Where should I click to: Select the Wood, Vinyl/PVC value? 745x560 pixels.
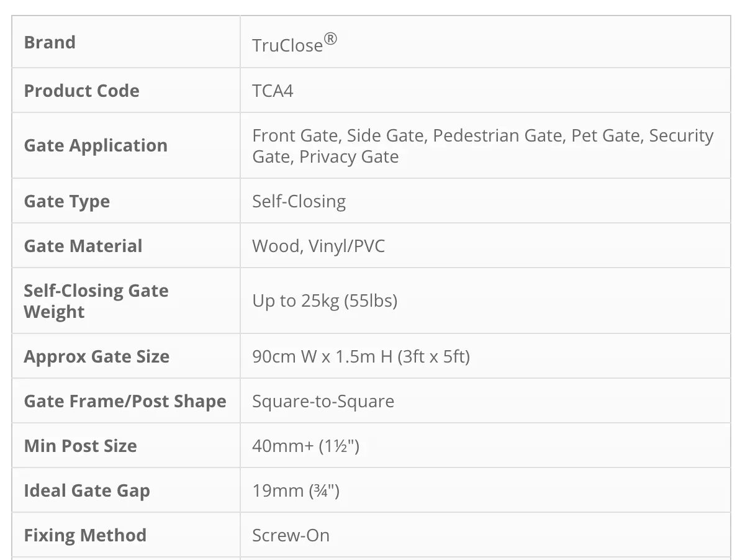coord(318,246)
